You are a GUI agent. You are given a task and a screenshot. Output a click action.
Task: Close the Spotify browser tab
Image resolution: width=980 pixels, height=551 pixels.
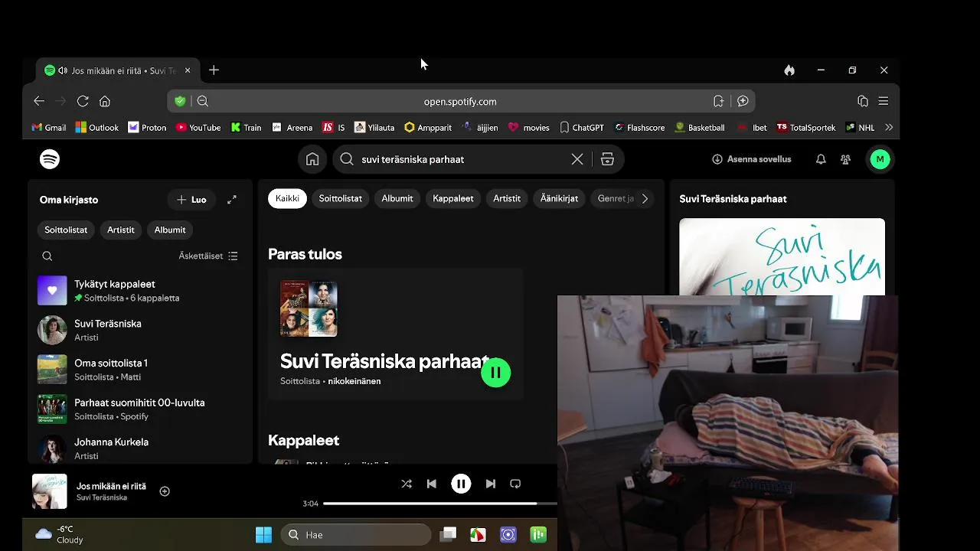tap(188, 70)
